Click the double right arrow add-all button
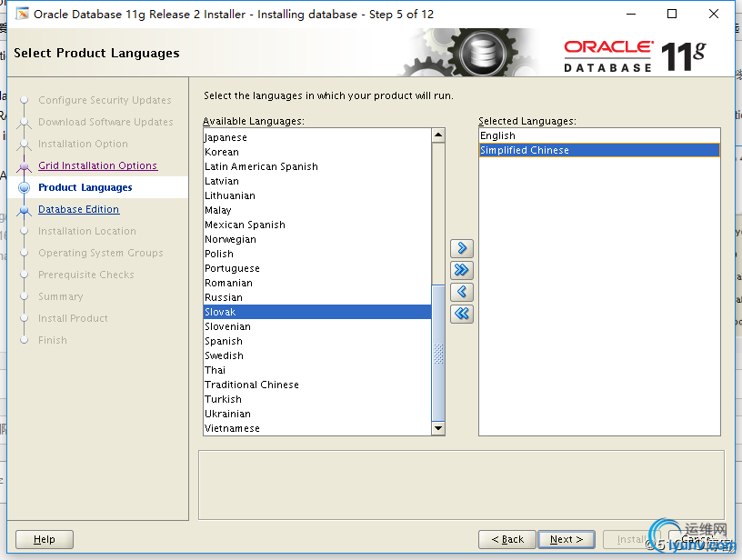This screenshot has height=560, width=742. click(x=462, y=270)
